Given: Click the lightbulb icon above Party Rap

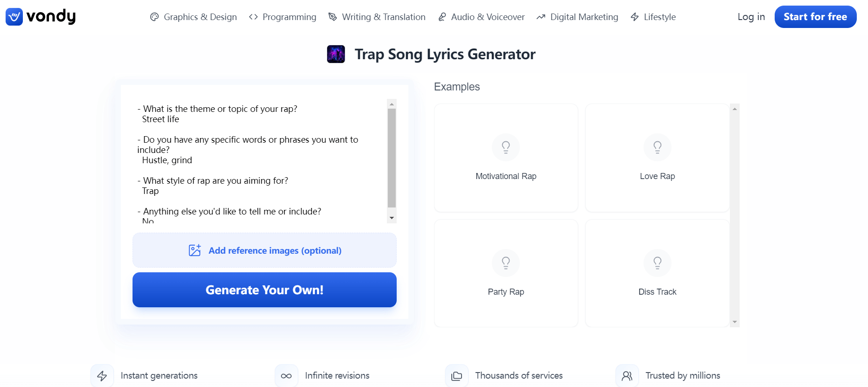Looking at the screenshot, I should point(506,263).
